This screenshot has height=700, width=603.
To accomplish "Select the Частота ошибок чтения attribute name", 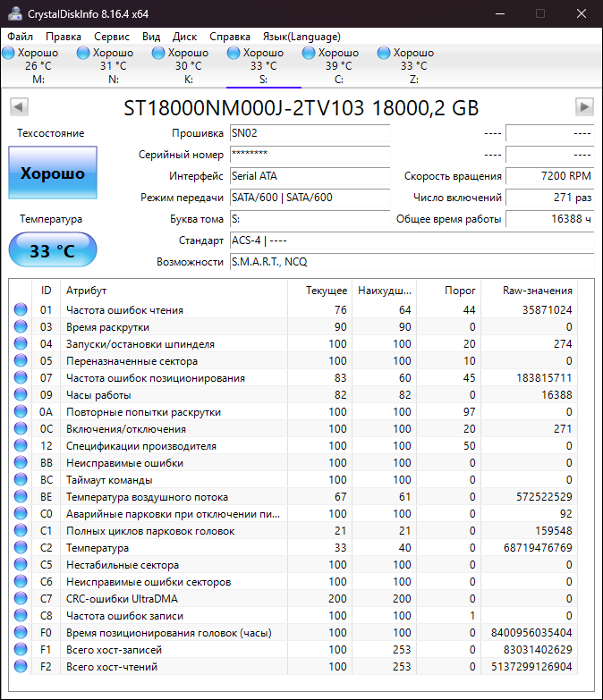I will click(124, 310).
